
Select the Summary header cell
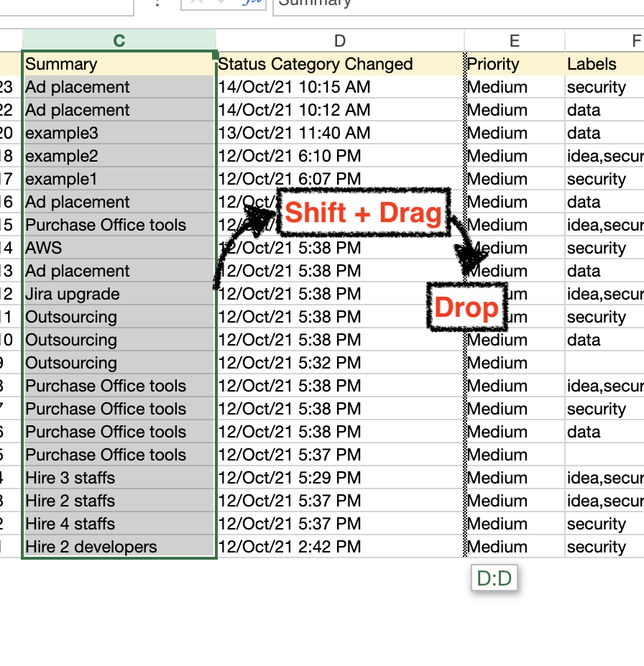click(x=119, y=64)
